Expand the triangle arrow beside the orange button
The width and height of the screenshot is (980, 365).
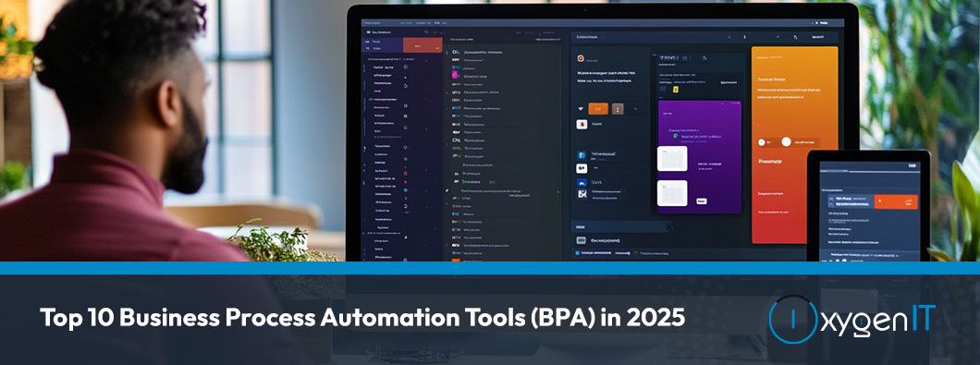pos(581,109)
